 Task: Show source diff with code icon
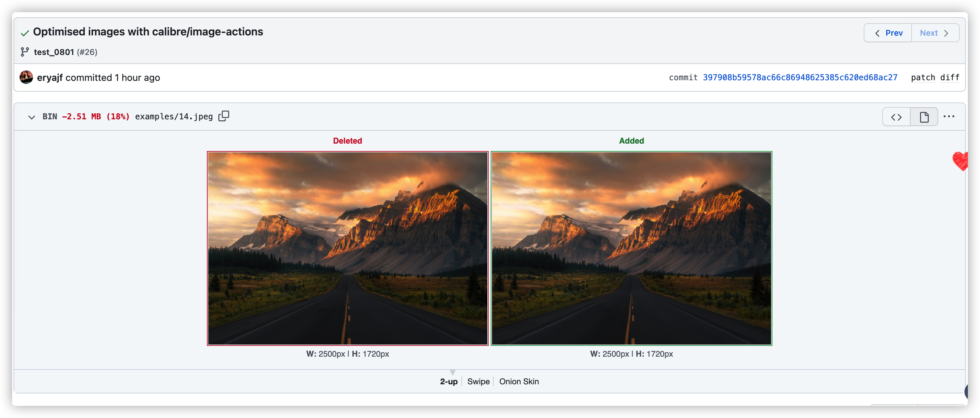[x=896, y=117]
